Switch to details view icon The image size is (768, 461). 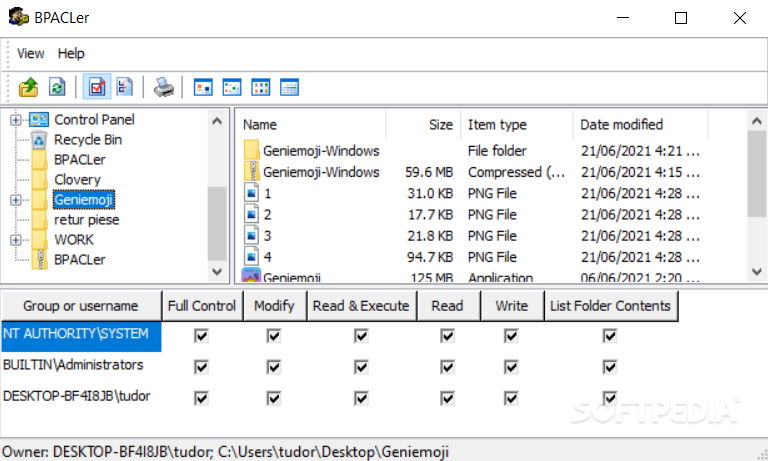click(289, 88)
